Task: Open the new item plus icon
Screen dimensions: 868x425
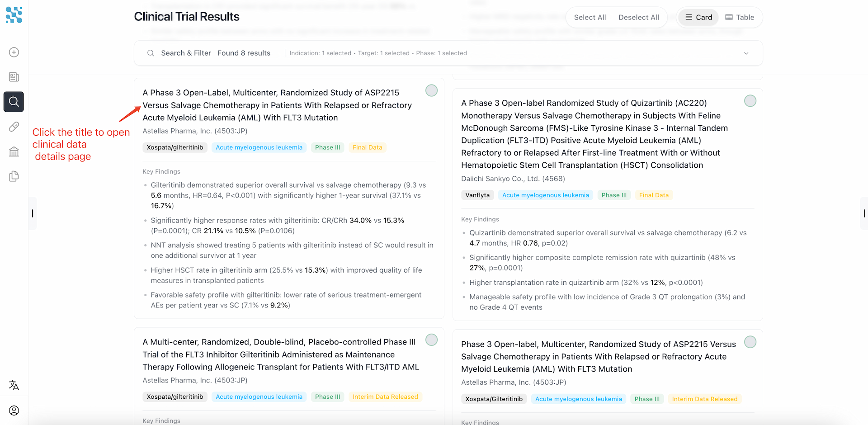Action: pos(14,52)
